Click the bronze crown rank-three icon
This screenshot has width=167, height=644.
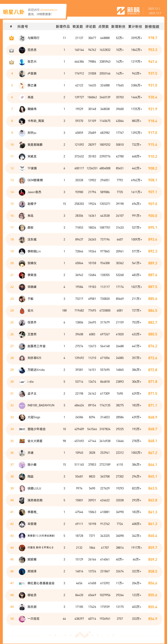point(11,62)
